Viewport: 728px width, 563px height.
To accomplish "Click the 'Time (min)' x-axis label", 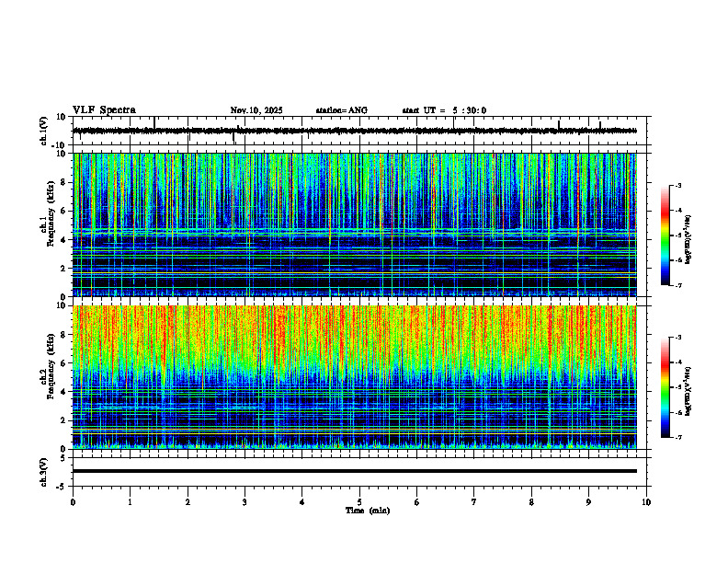I will coord(368,511).
